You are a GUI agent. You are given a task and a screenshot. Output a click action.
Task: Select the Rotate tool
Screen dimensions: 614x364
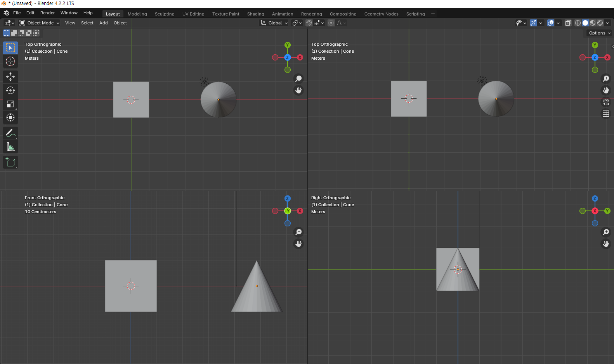(x=10, y=90)
